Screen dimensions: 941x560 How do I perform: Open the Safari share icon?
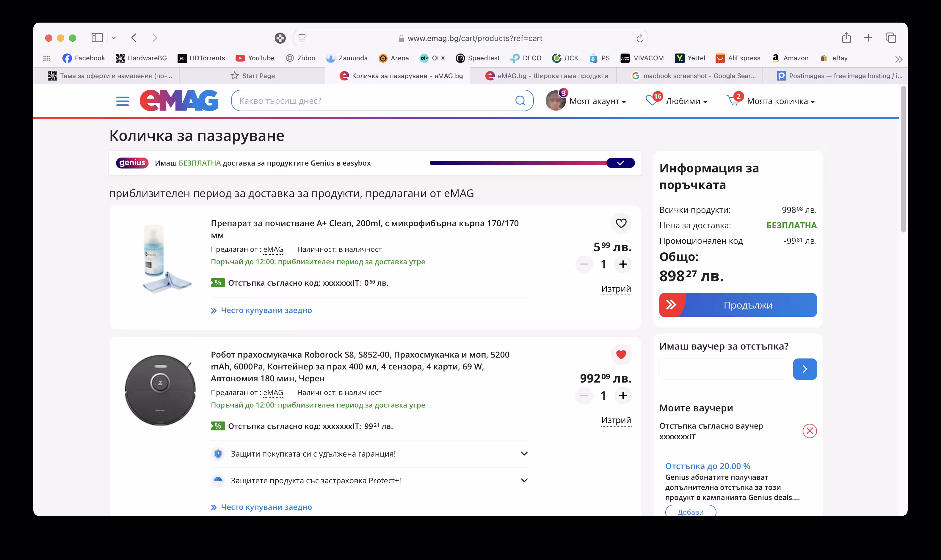click(846, 38)
